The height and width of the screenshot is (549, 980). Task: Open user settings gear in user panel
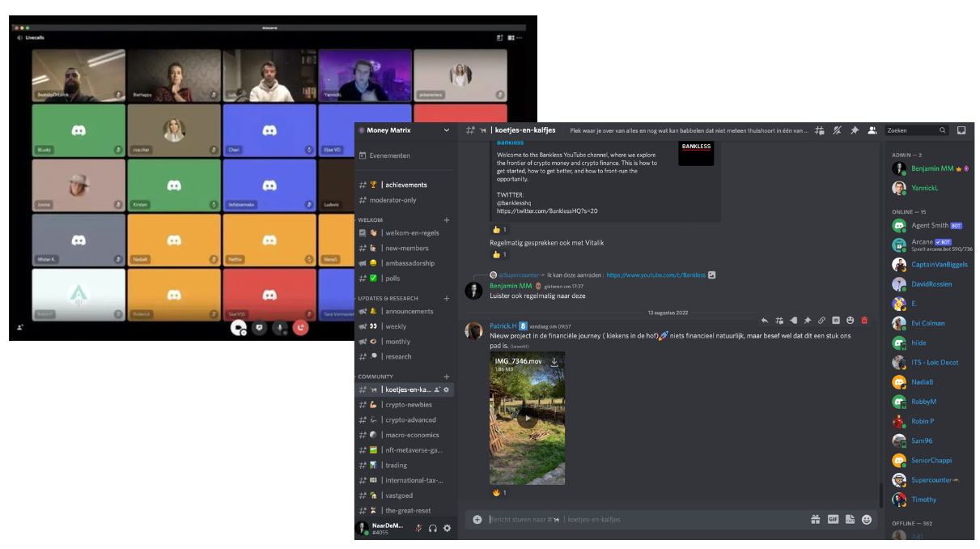447,528
